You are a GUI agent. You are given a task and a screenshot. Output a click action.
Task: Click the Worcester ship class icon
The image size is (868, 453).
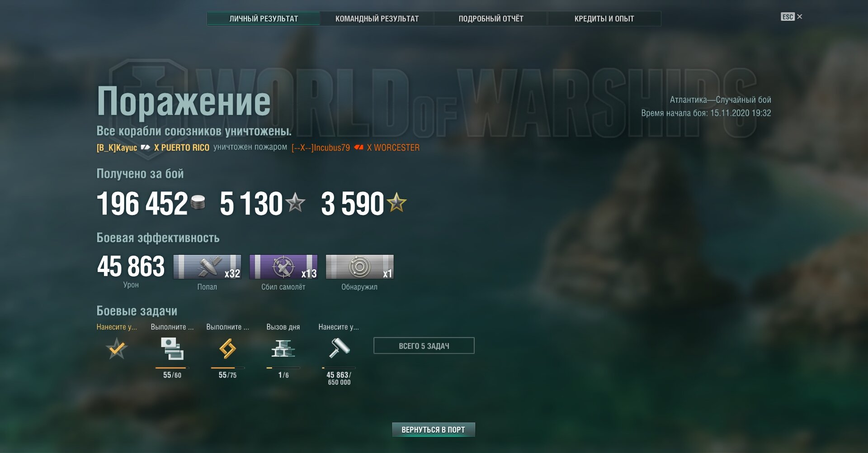[359, 148]
